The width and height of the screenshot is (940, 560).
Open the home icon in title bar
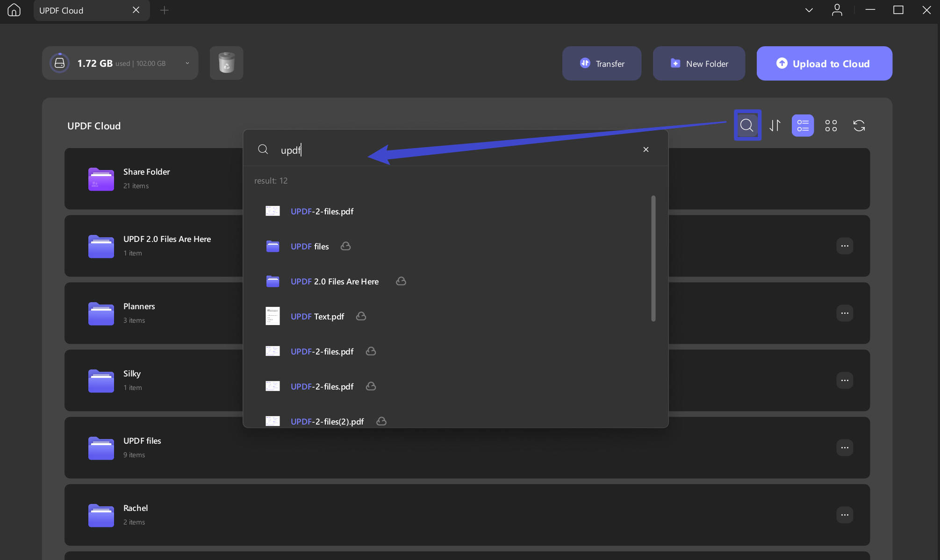coord(14,10)
